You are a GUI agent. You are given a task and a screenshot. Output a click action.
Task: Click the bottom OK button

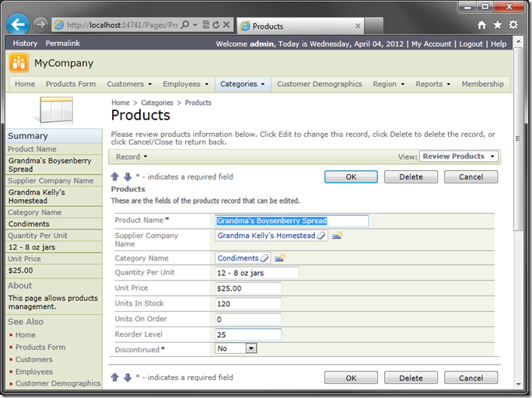tap(351, 378)
